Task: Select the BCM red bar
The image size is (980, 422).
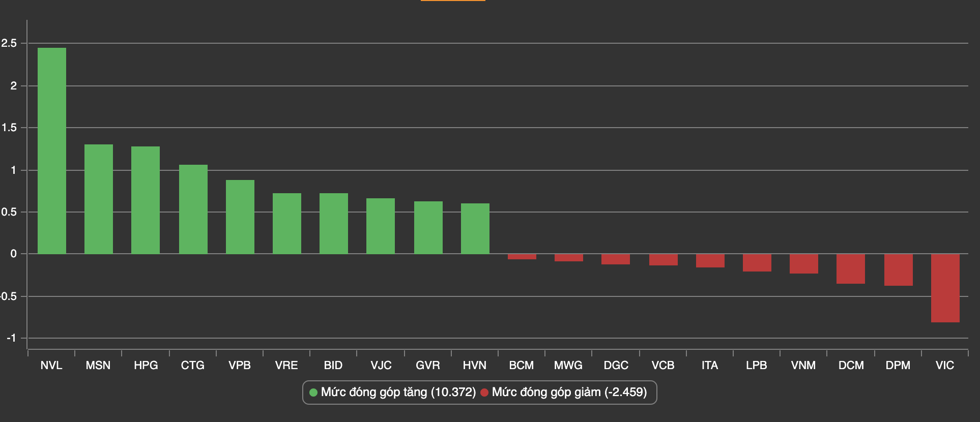Action: (x=522, y=257)
